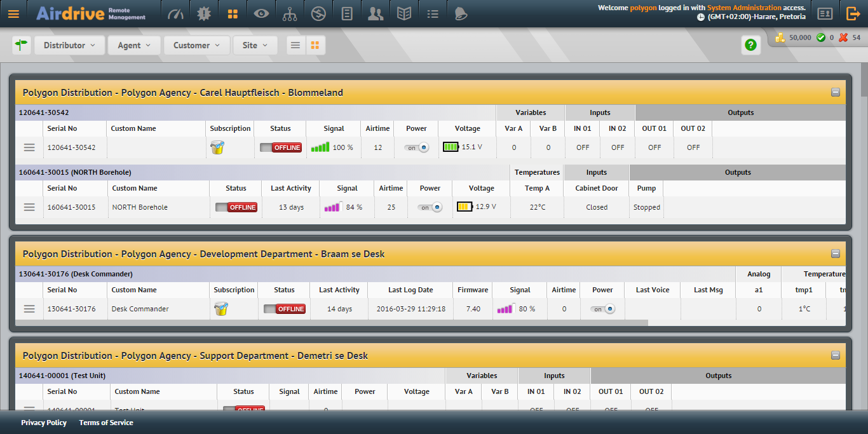Open row menu for Desk Commander row

(29, 309)
